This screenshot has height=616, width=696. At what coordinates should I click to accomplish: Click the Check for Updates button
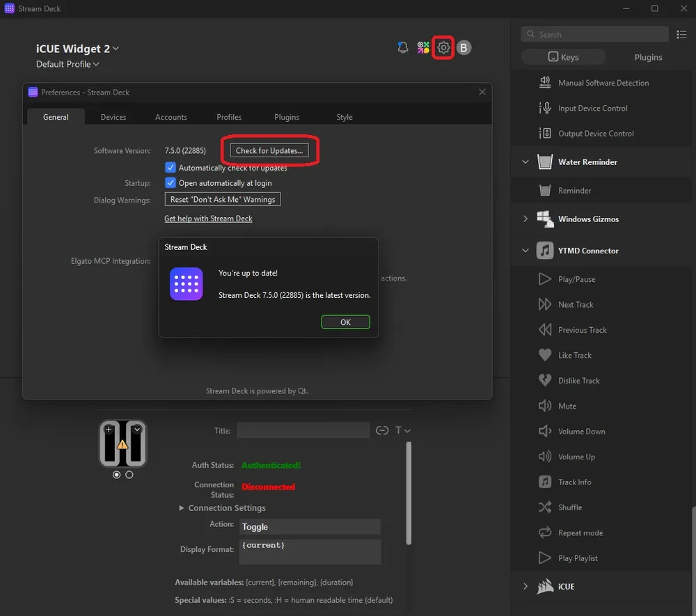click(269, 150)
